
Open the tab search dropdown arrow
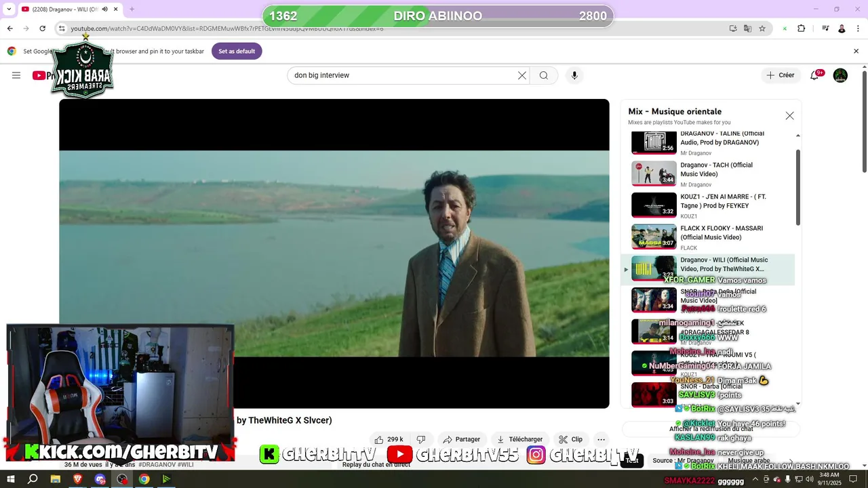pyautogui.click(x=7, y=9)
